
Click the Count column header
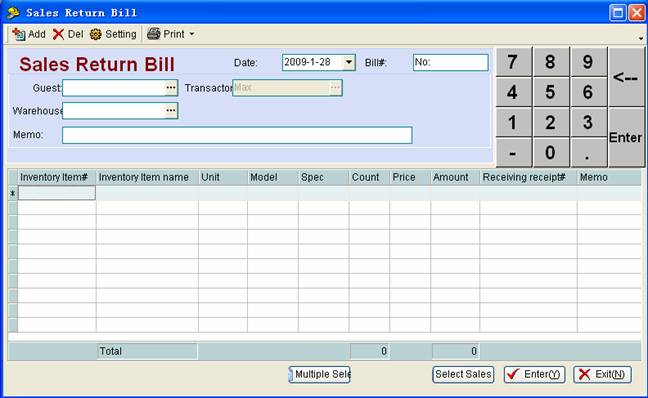(x=369, y=177)
